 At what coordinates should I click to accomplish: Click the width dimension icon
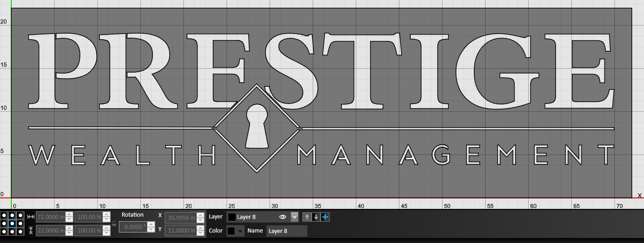[x=31, y=217]
